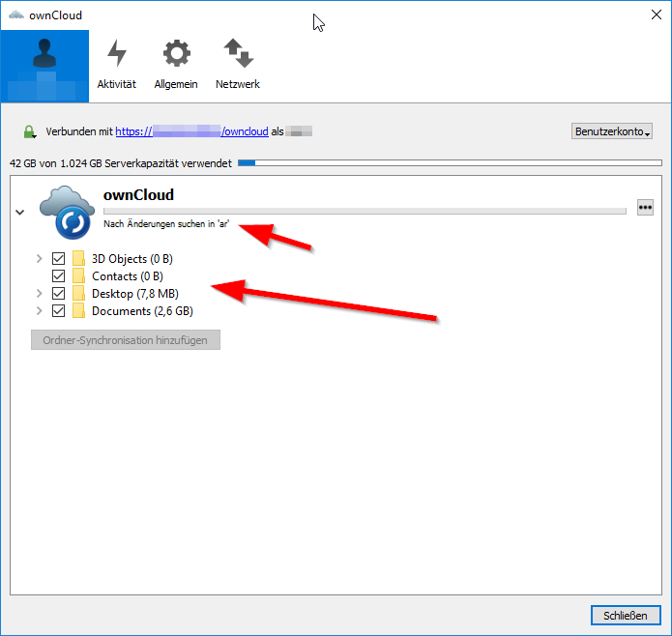This screenshot has width=672, height=636.
Task: Expand the Documents folder tree
Action: coord(39,311)
